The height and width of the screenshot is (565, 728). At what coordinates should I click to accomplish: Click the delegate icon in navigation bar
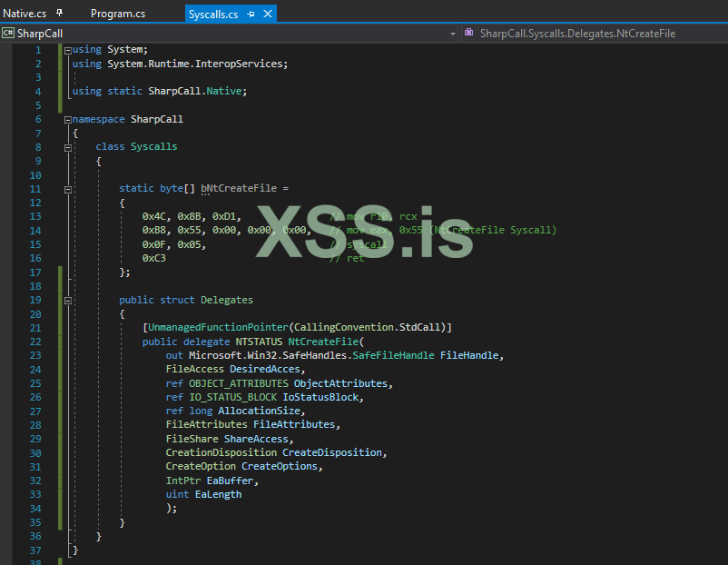click(469, 33)
